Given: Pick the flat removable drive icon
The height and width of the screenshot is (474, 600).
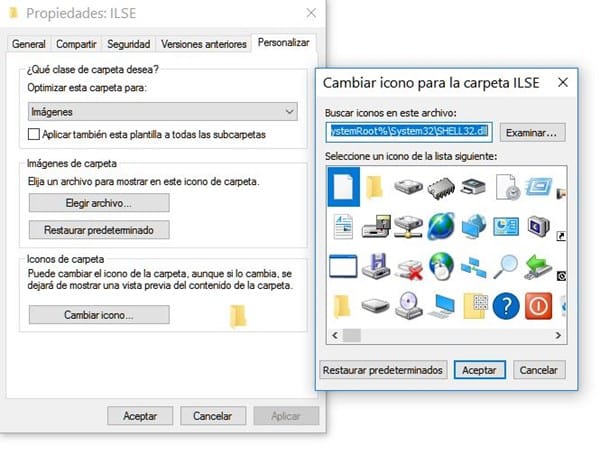Looking at the screenshot, I should (375, 306).
